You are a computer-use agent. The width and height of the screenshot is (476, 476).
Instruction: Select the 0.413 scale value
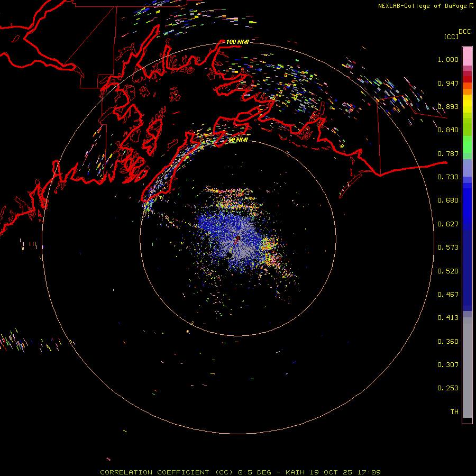[x=448, y=318]
